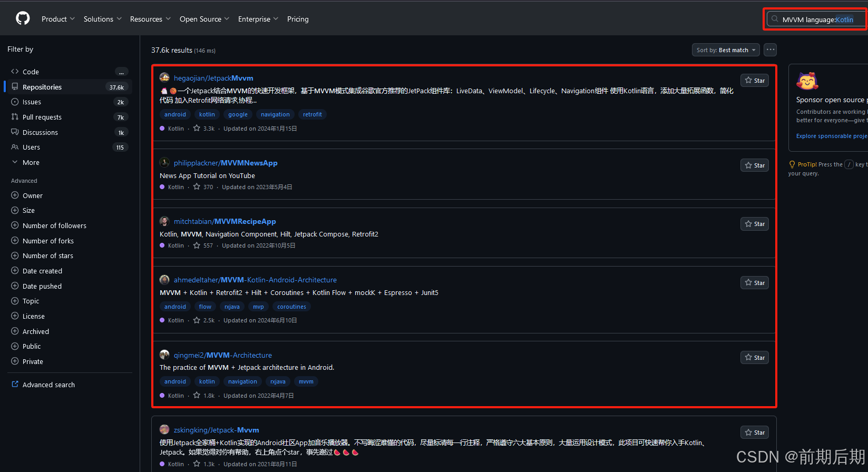The width and height of the screenshot is (868, 472).
Task: Star the zskingking/Jetpack-Mvvm repository
Action: click(x=755, y=432)
